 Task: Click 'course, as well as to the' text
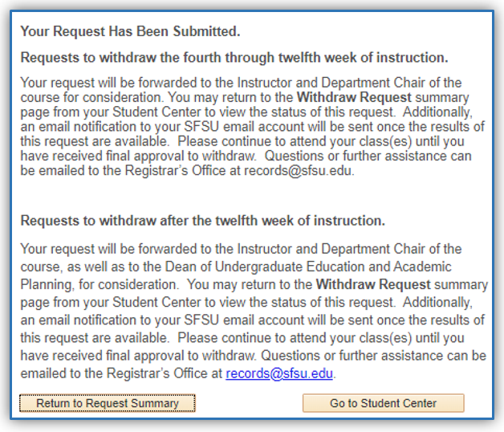point(90,267)
